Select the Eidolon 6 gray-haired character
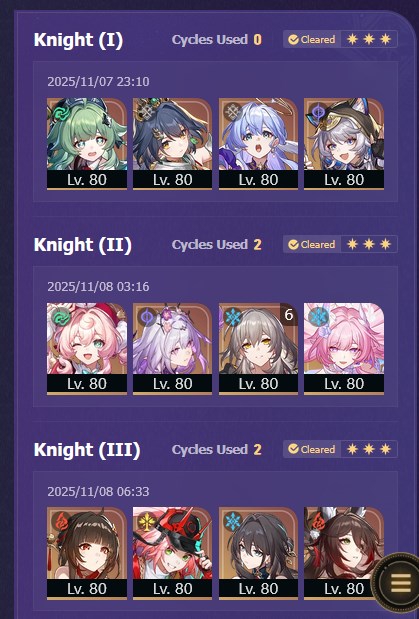Image resolution: width=419 pixels, height=619 pixels. 258,349
